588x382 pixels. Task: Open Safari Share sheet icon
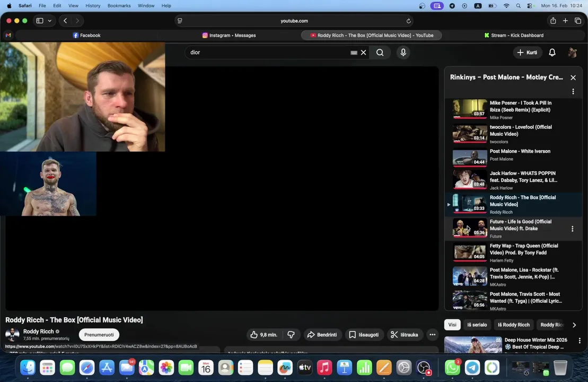[x=553, y=21]
